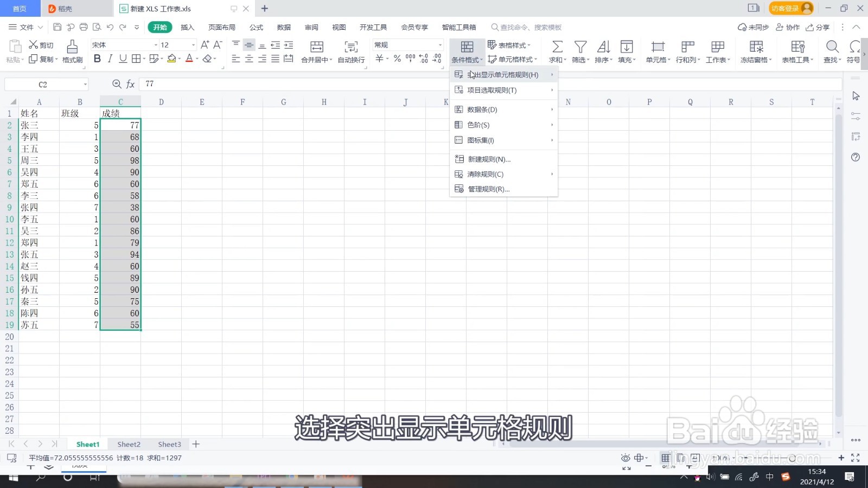The image size is (868, 488).
Task: Choose 管理规则 menu item
Action: [503, 189]
